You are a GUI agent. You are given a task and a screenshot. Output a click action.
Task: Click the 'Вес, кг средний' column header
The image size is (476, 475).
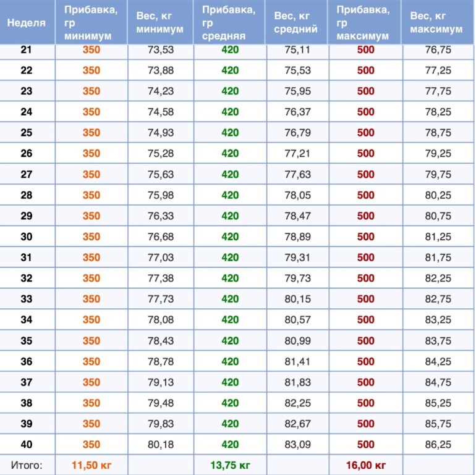click(295, 23)
